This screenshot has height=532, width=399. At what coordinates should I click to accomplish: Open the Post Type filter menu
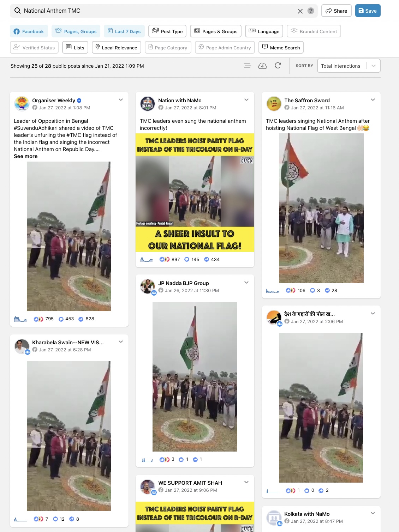pyautogui.click(x=167, y=31)
